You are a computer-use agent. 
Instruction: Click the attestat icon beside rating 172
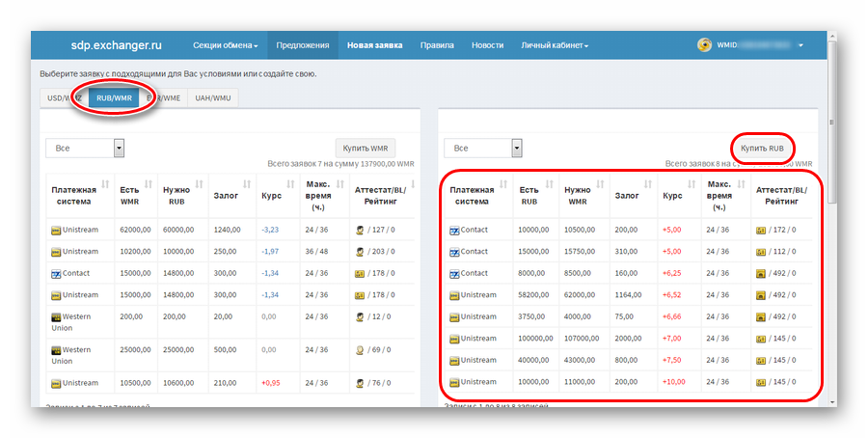coord(761,230)
